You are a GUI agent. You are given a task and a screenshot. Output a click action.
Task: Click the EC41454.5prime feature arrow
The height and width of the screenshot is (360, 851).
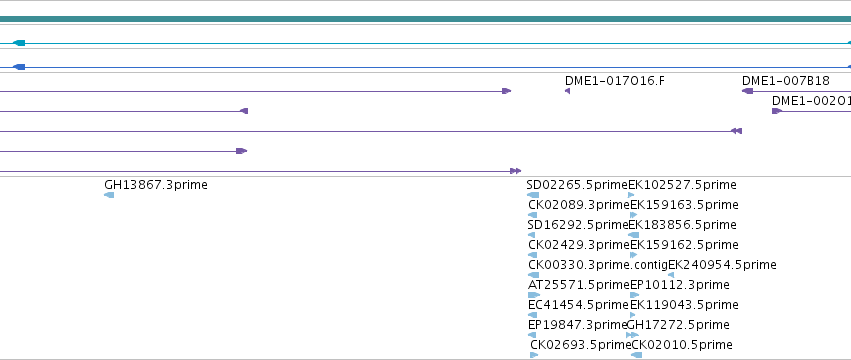[x=532, y=315]
